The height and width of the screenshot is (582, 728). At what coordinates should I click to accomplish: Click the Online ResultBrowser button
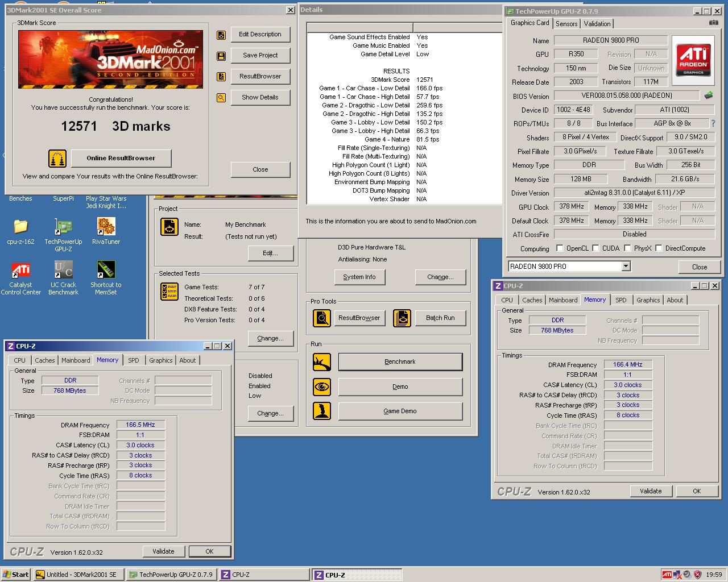(x=121, y=159)
